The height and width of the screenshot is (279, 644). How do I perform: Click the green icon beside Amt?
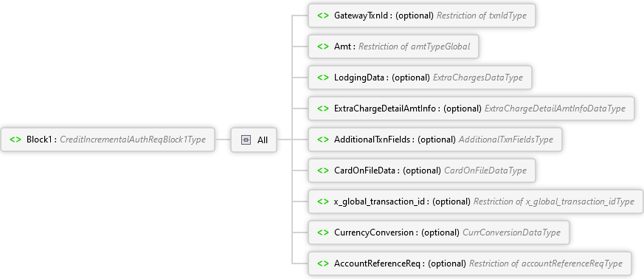[323, 46]
